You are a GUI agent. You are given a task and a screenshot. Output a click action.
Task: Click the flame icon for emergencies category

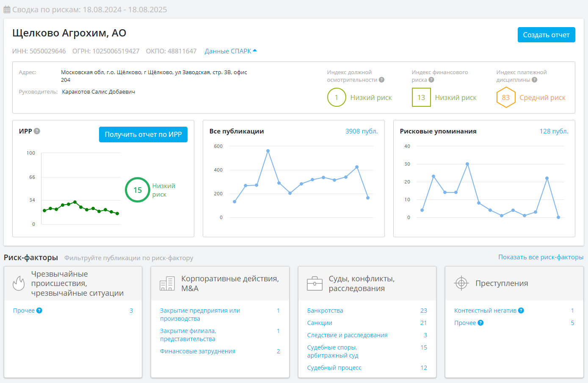pyautogui.click(x=19, y=283)
